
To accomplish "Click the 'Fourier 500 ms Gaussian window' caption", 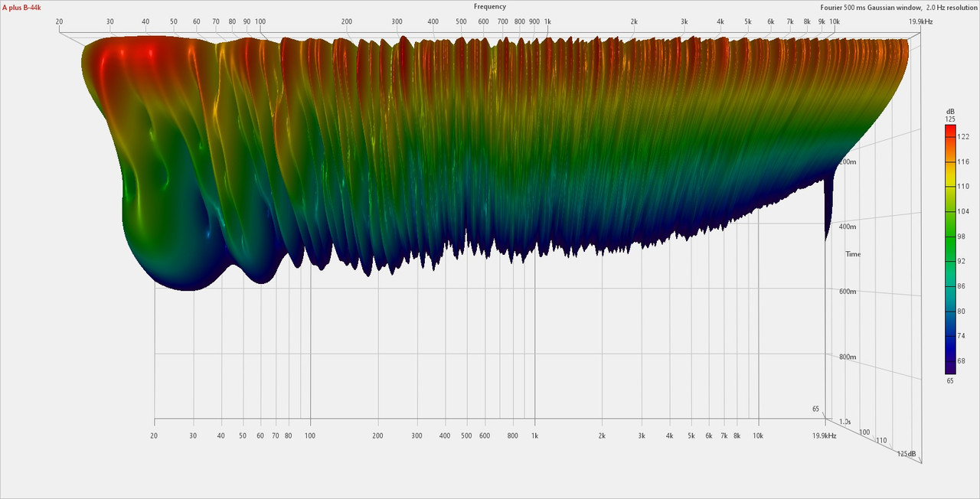I will pos(870,7).
